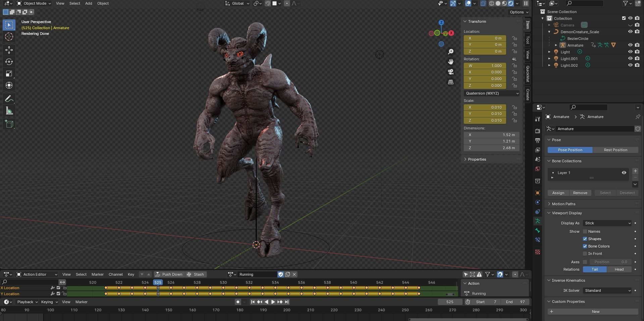This screenshot has height=321, width=644.
Task: Open the Bone properties tab icon
Action: [x=538, y=230]
